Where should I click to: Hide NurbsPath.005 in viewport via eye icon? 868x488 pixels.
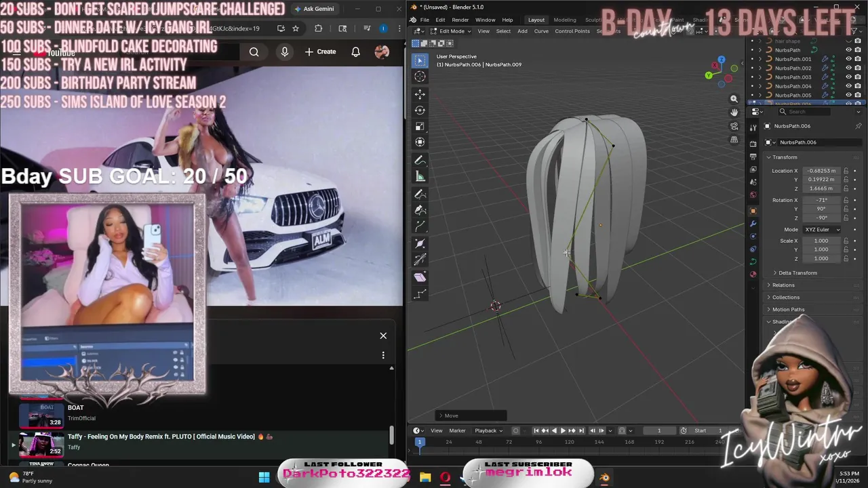(848, 95)
